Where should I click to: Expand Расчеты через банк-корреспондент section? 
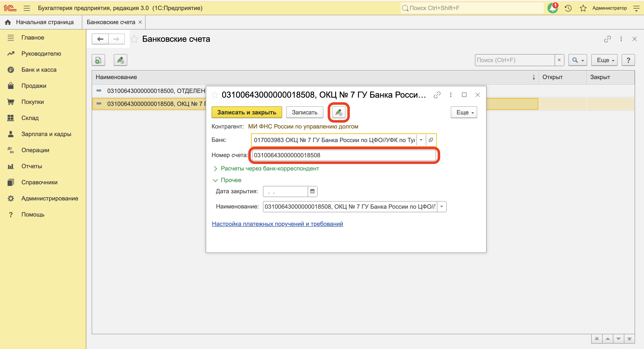(270, 169)
